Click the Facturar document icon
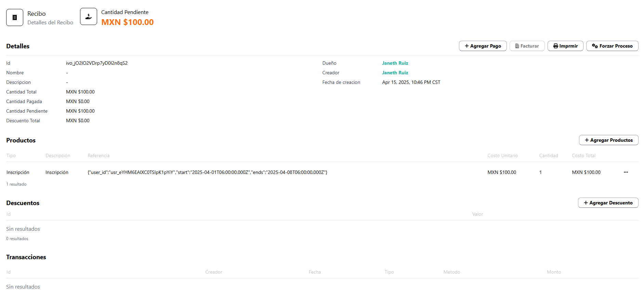The image size is (644, 290). (517, 46)
